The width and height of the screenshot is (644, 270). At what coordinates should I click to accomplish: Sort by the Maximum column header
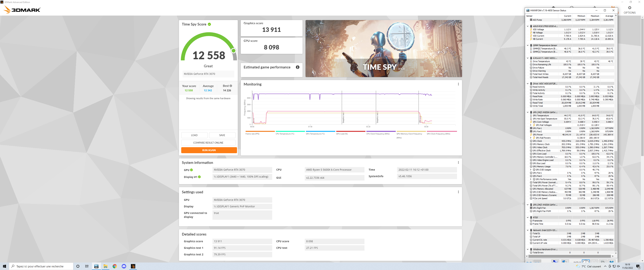pyautogui.click(x=595, y=16)
